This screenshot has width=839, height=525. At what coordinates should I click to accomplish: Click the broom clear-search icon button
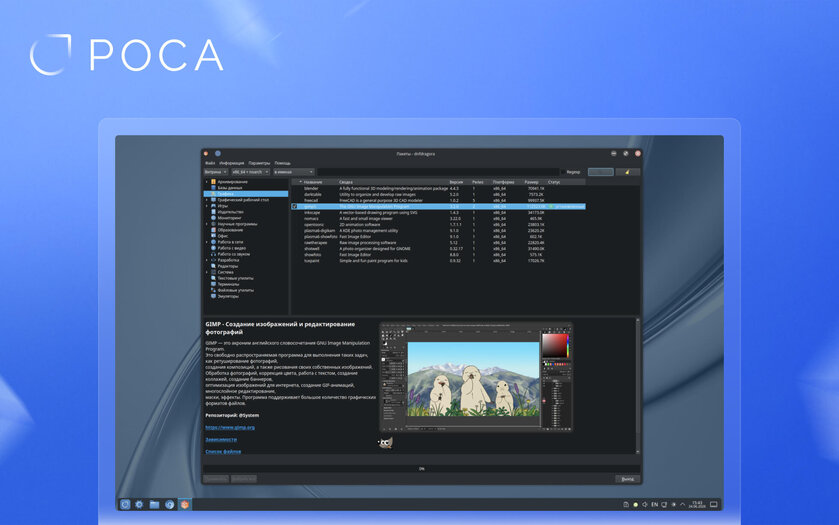pyautogui.click(x=627, y=172)
